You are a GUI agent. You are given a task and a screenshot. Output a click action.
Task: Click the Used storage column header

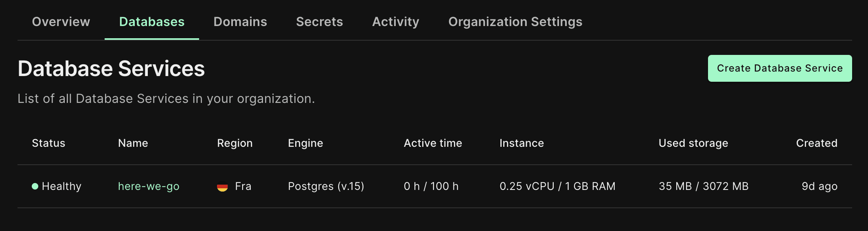tap(693, 143)
